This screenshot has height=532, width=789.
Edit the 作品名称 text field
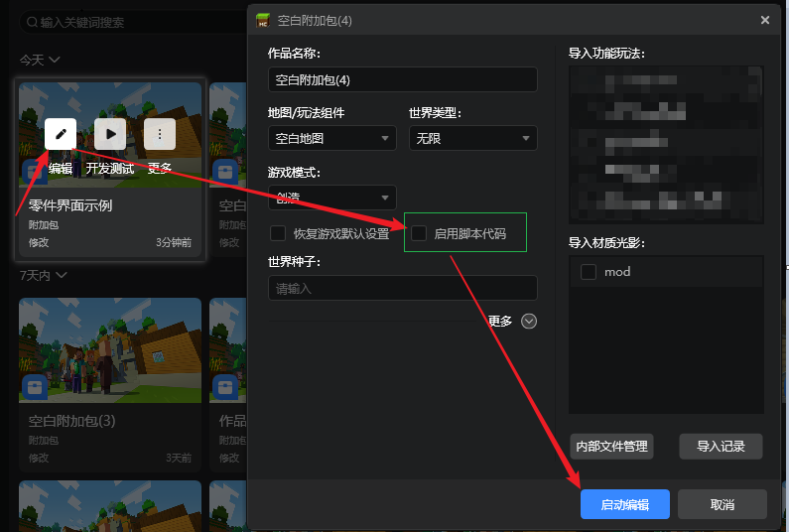coord(403,79)
